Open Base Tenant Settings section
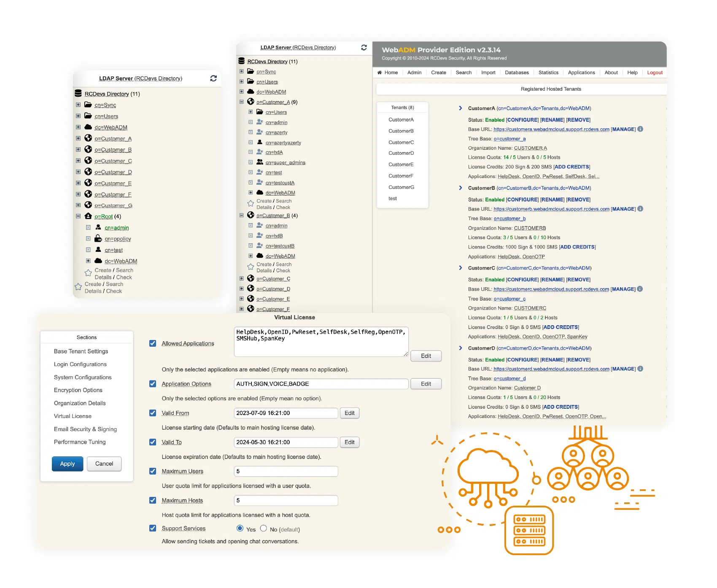The image size is (717, 588). pyautogui.click(x=81, y=351)
